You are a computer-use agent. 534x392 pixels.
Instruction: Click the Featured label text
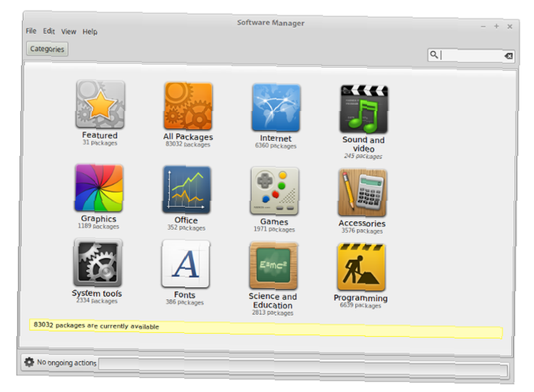click(100, 135)
